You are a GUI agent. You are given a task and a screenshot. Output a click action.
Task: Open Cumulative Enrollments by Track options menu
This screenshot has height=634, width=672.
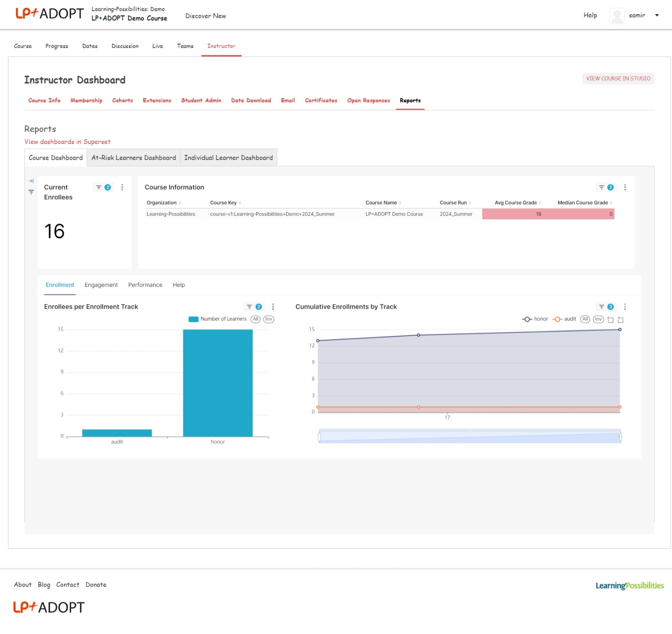(625, 307)
